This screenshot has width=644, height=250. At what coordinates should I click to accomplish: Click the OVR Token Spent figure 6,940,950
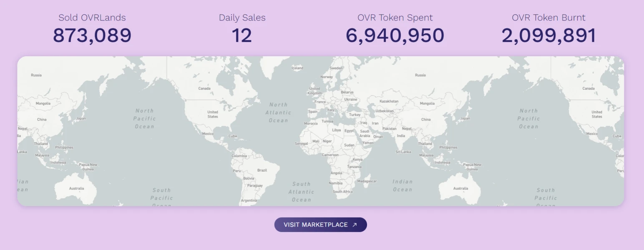(x=395, y=35)
